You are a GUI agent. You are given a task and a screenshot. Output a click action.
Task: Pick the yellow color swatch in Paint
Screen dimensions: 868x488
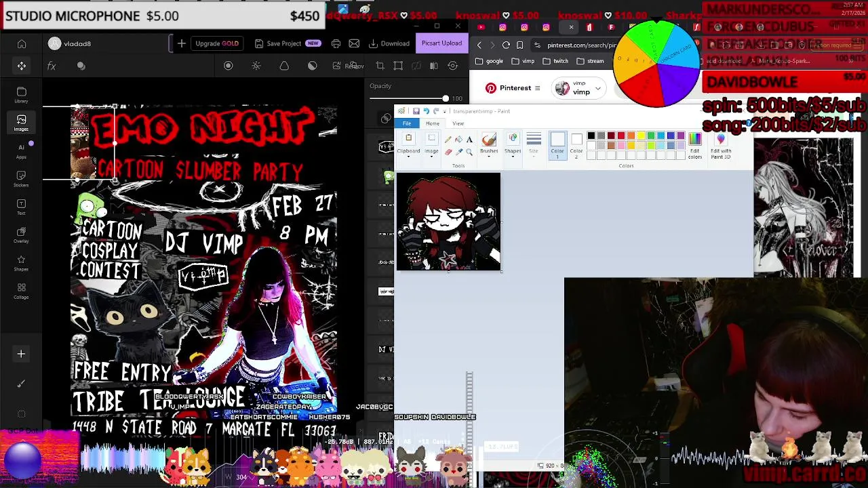[x=641, y=136]
